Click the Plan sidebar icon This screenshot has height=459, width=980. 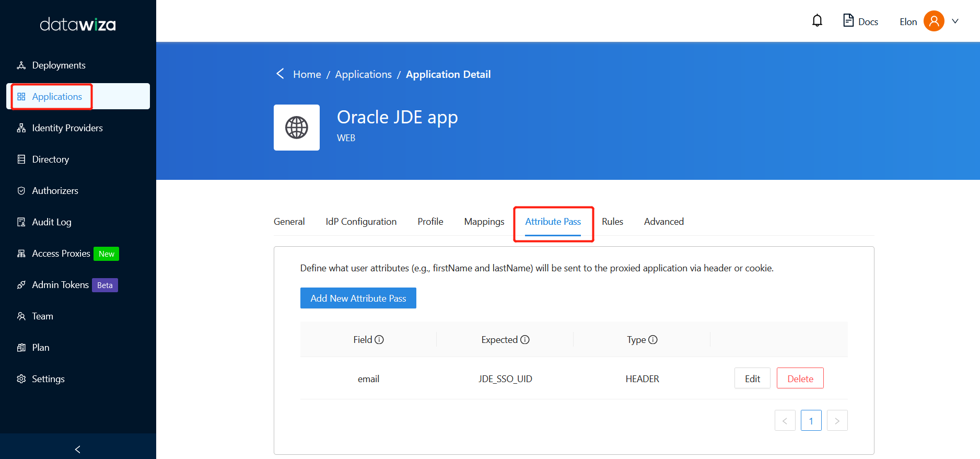[x=21, y=348]
